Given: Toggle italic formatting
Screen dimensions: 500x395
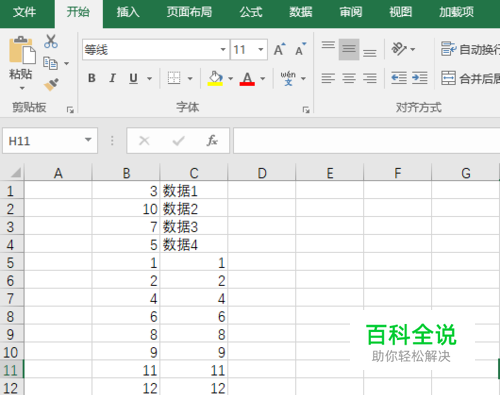Looking at the screenshot, I should coord(112,78).
